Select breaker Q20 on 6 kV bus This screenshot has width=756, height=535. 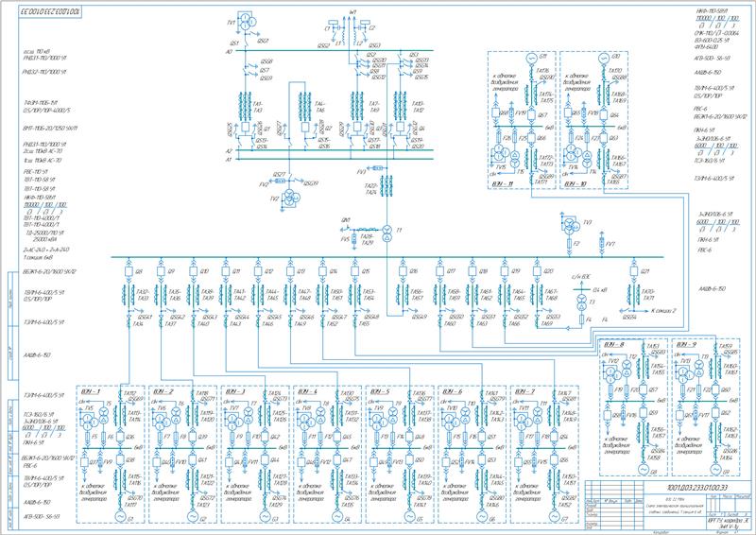click(x=537, y=271)
